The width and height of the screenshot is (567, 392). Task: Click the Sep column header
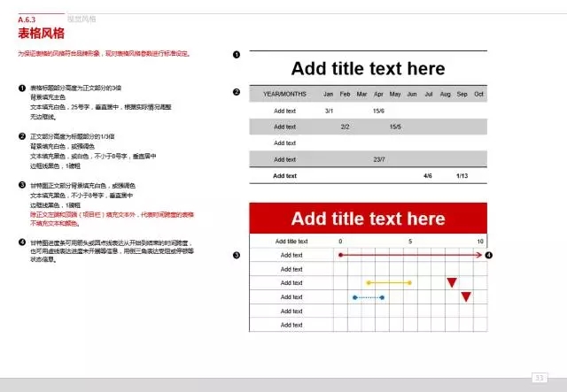(462, 94)
